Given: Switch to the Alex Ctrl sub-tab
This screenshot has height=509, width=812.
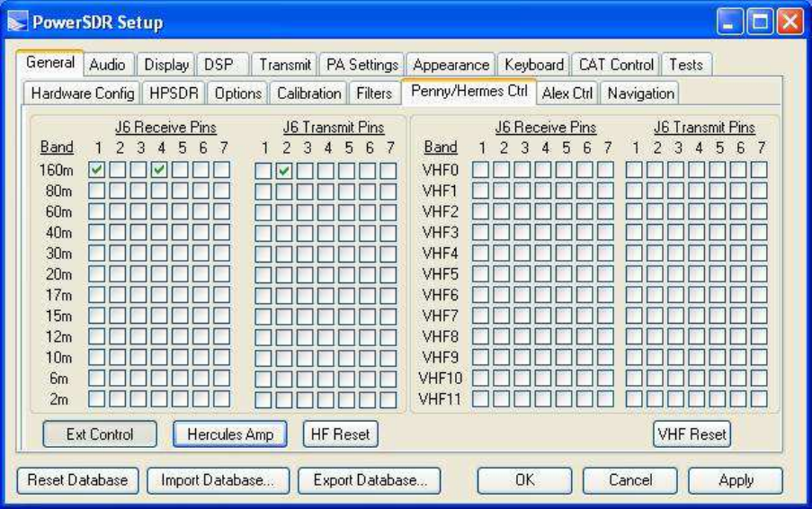Looking at the screenshot, I should click(567, 94).
